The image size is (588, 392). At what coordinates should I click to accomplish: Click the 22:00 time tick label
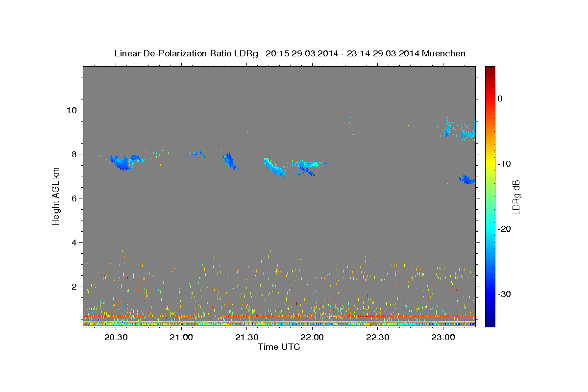tap(312, 338)
